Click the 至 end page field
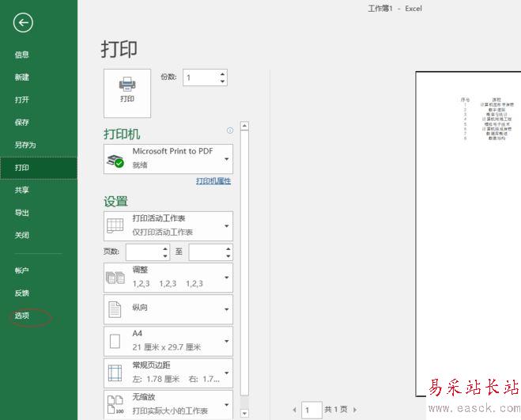Screen dimensions: 521x420 pos(206,252)
